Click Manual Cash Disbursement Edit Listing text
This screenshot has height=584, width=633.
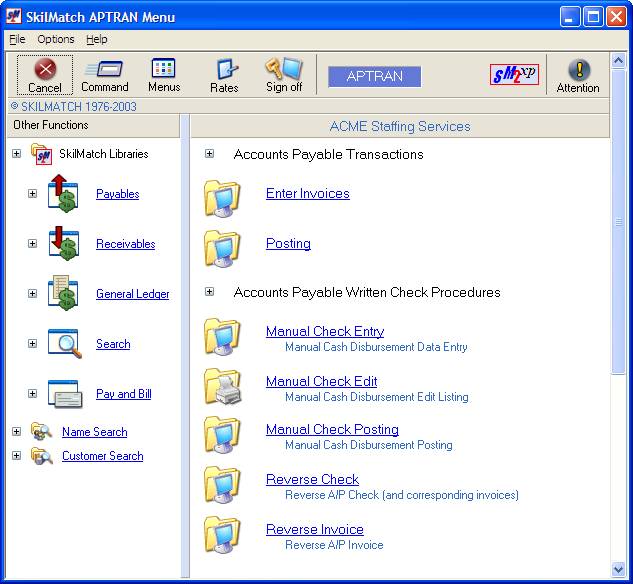[377, 397]
